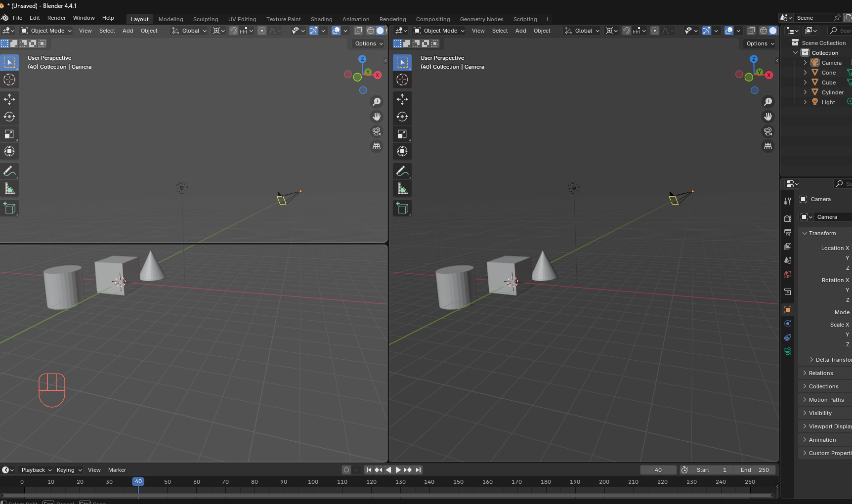The width and height of the screenshot is (852, 504).
Task: Select the Move tool in right viewport
Action: click(x=402, y=99)
